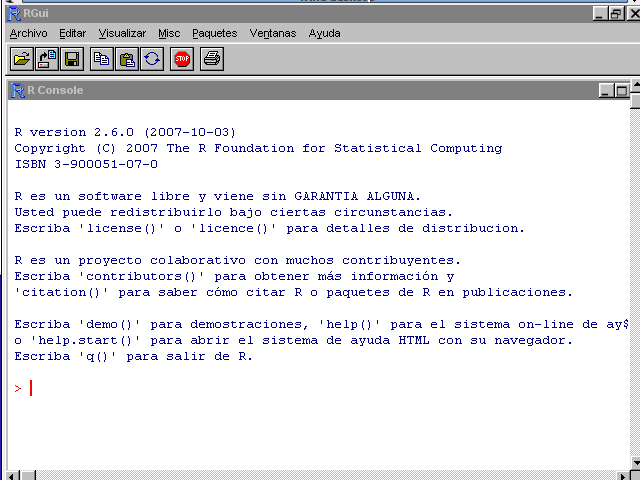Viewport: 640px width, 480px height.
Task: Click the Open script folder icon
Action: click(x=21, y=59)
